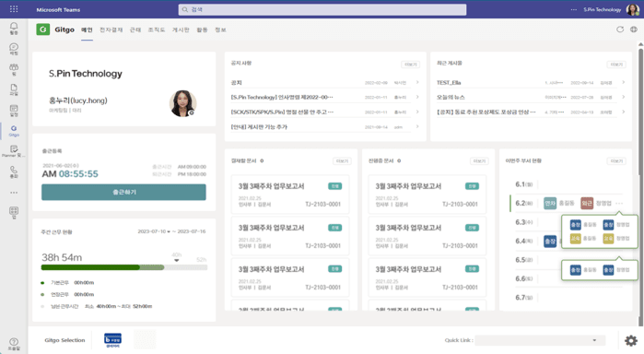Screen dimensions: 644x354
Task: Expand the weekly date range dropdown arrow
Action: [x=169, y=232]
